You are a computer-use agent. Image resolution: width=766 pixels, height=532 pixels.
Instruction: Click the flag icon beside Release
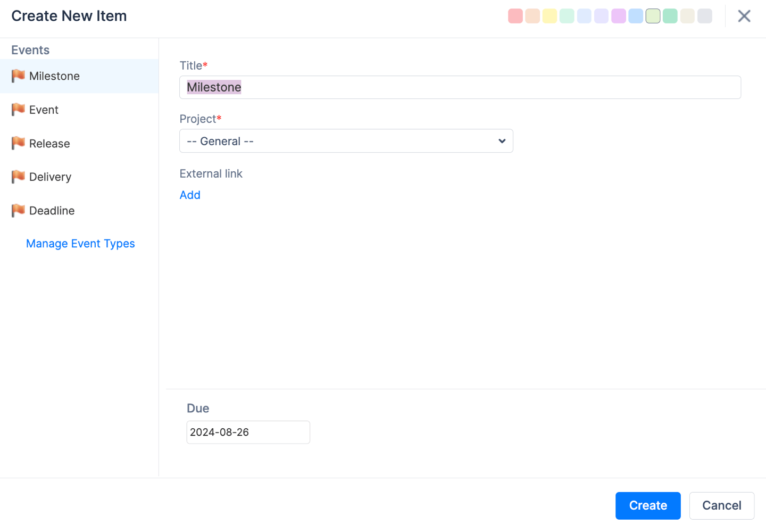click(18, 143)
